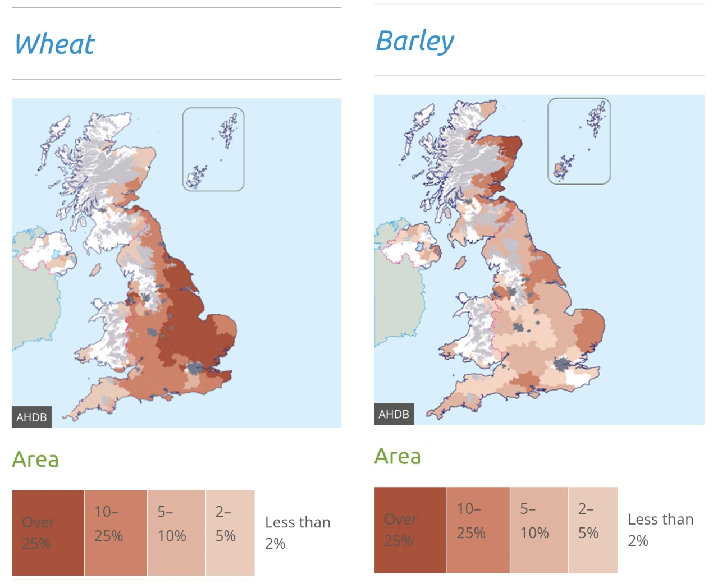The width and height of the screenshot is (722, 588).
Task: Click the Area heading under Barley map
Action: (397, 457)
